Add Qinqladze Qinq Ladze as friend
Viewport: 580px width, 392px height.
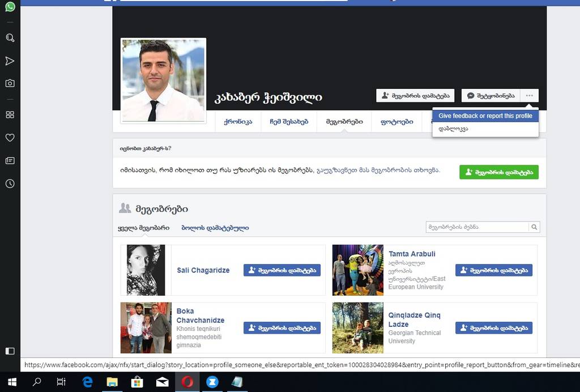[x=494, y=327]
